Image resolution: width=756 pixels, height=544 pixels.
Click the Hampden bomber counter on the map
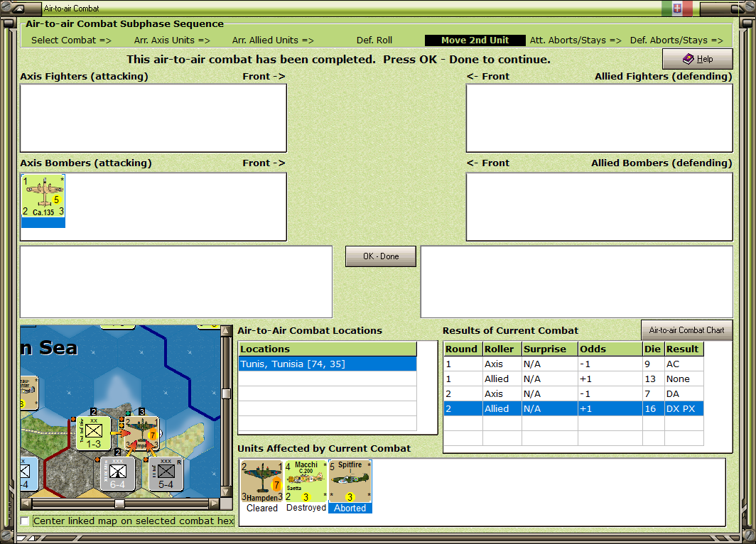(x=142, y=434)
